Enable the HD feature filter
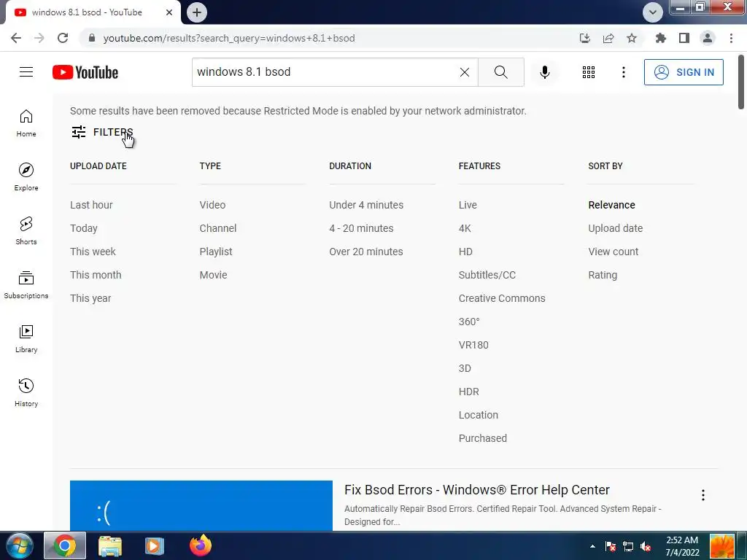Screen dimensions: 747x560 click(x=465, y=252)
